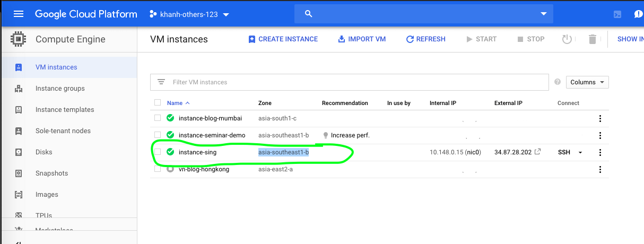Click the CREATE INSTANCE button
Viewport: 644px width, 244px height.
click(283, 39)
